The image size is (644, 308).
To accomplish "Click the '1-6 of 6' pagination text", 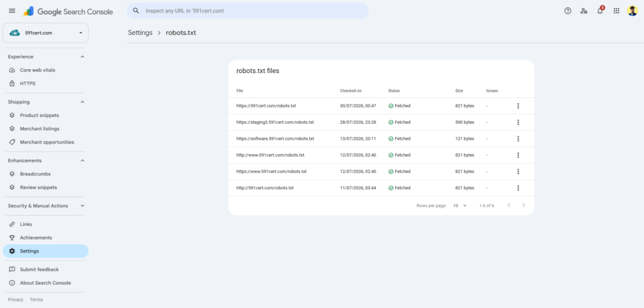I will pos(487,206).
